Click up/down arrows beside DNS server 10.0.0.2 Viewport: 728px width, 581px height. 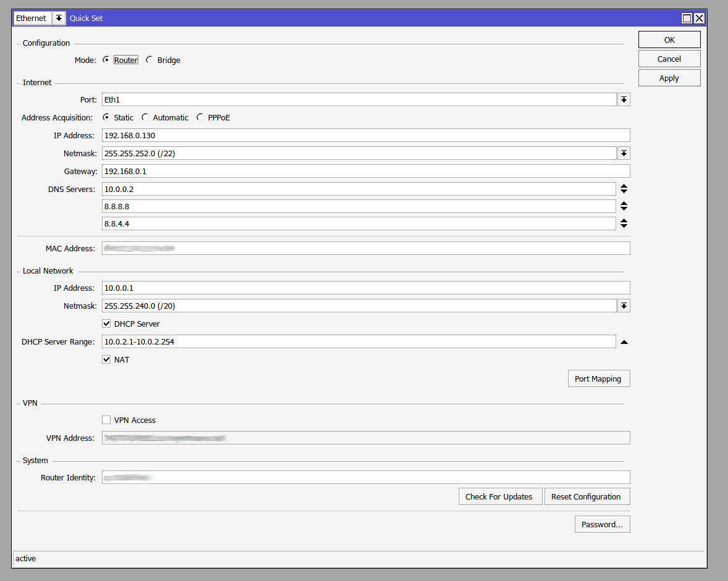[x=624, y=189]
